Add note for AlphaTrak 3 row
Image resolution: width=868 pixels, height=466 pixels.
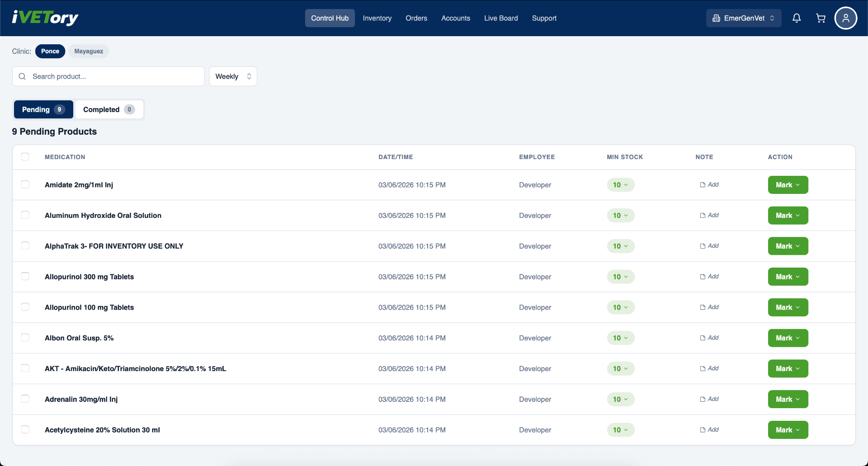click(x=709, y=246)
